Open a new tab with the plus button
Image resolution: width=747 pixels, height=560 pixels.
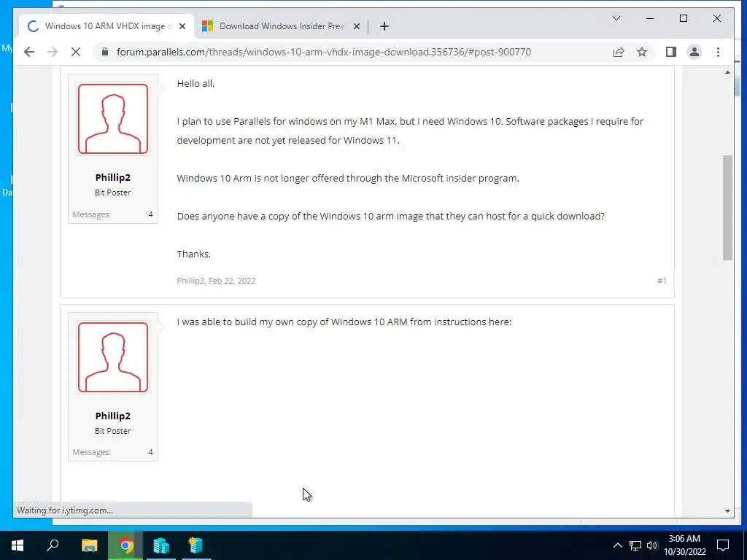click(x=384, y=26)
